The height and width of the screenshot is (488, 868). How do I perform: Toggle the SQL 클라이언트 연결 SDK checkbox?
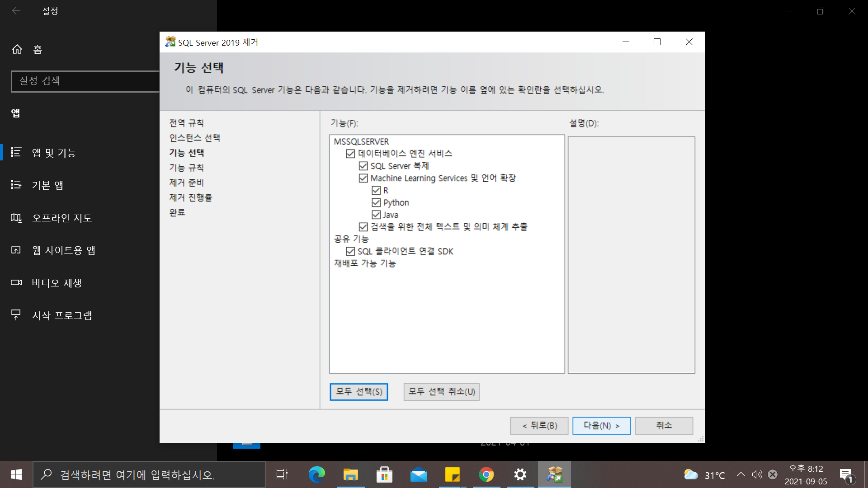350,251
